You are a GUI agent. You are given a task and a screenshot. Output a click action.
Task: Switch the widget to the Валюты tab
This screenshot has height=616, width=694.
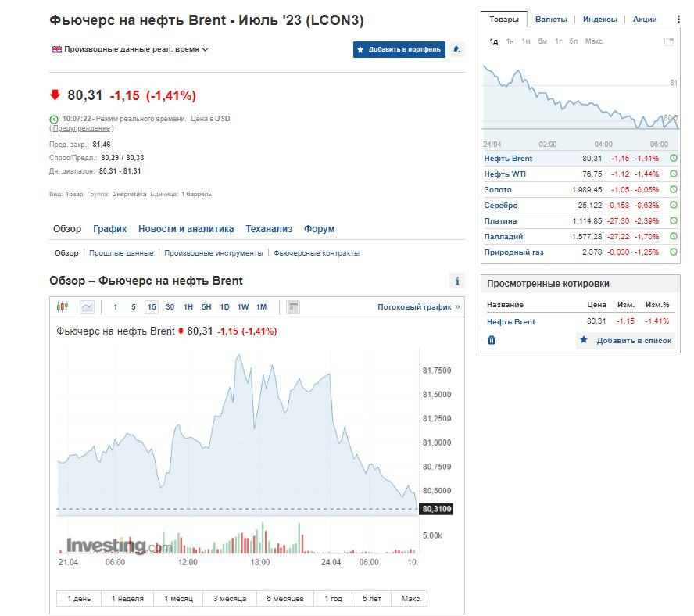pos(551,19)
